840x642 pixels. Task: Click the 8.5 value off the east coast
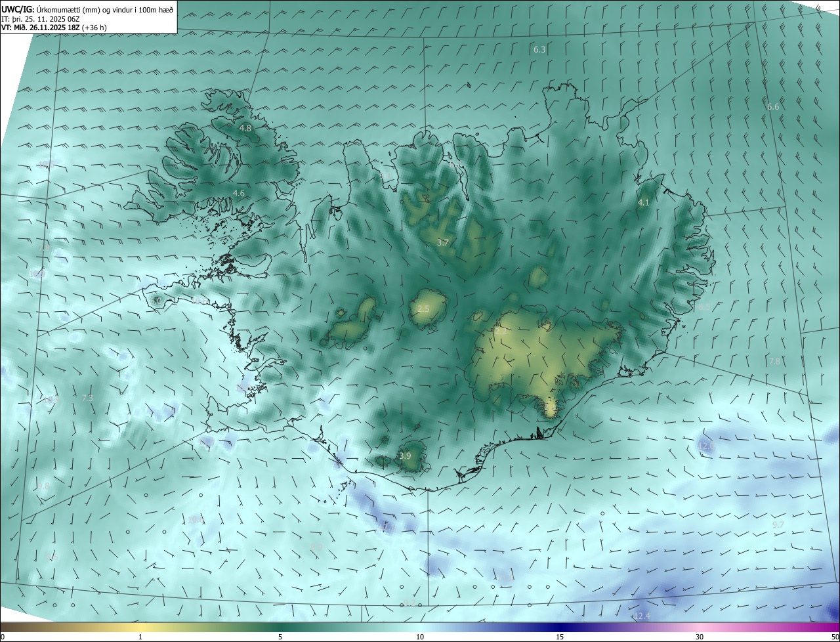[x=704, y=307]
